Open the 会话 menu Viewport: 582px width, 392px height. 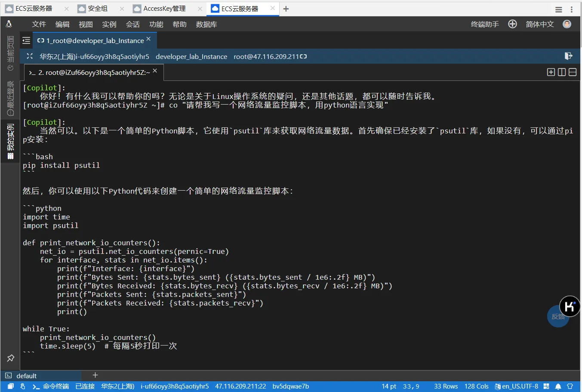click(132, 25)
